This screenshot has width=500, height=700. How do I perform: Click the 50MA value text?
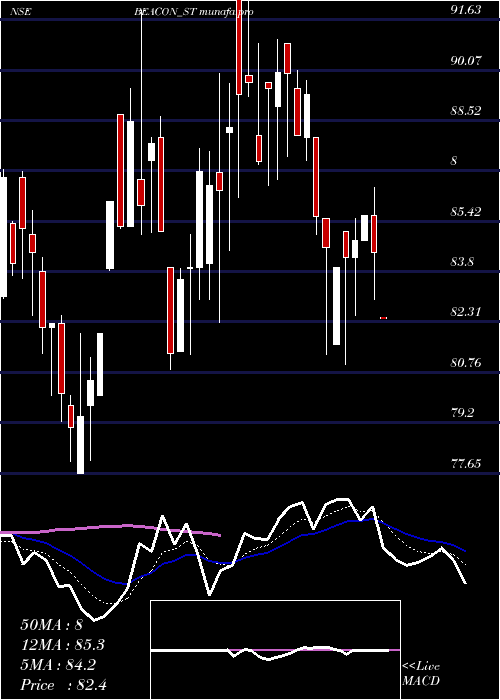click(x=51, y=625)
